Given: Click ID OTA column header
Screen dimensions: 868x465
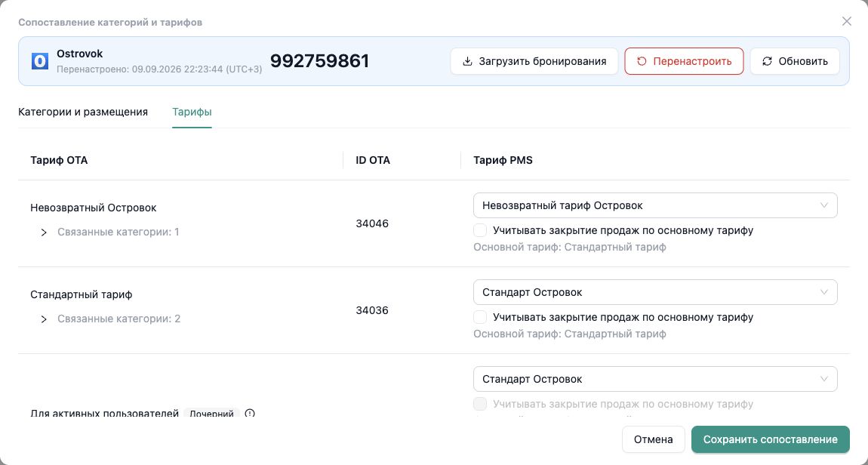Looking at the screenshot, I should (x=373, y=161).
